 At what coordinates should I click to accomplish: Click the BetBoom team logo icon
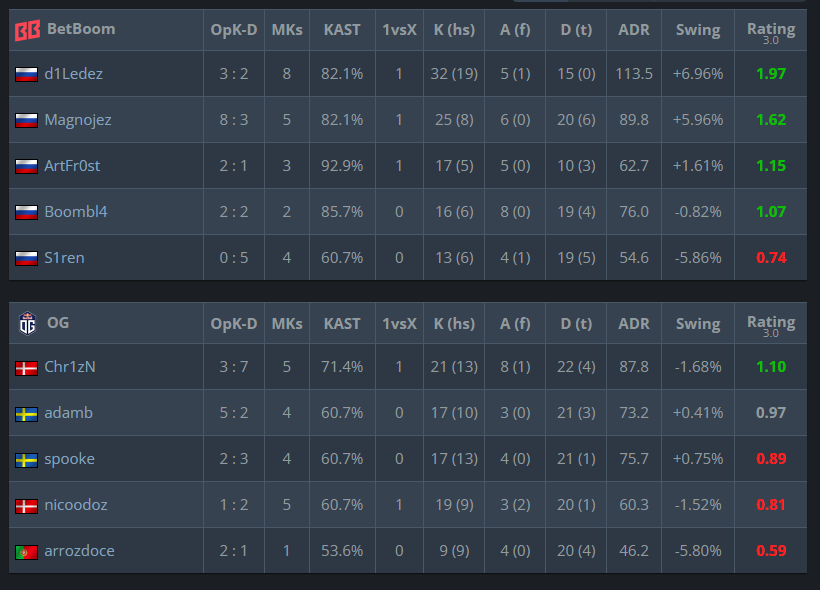(x=27, y=30)
